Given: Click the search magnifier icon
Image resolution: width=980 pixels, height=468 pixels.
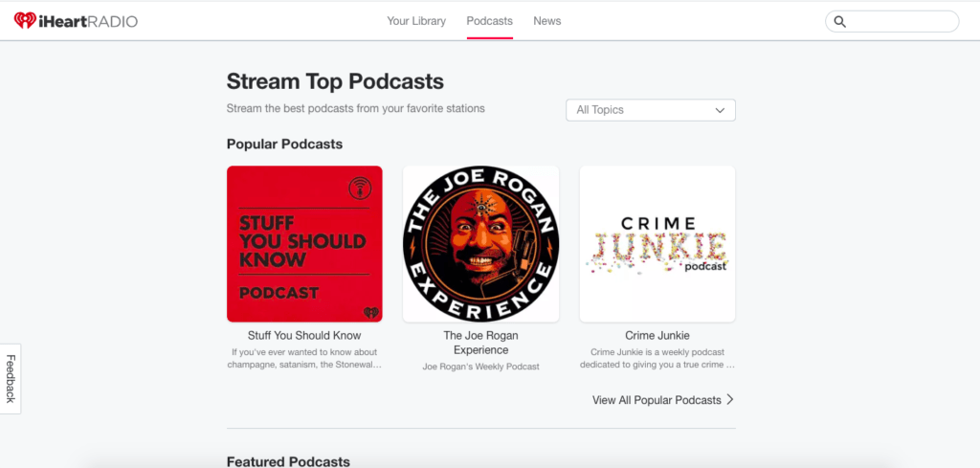Looking at the screenshot, I should 840,22.
